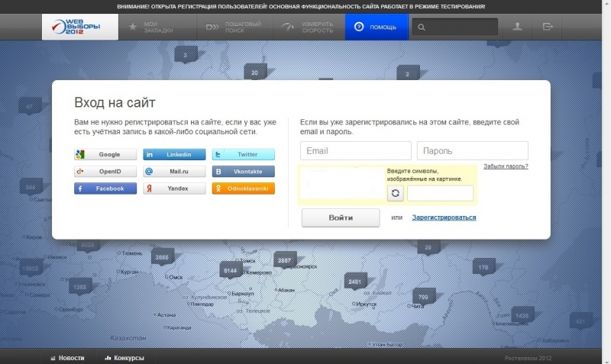Open the Новости news tab
611x364 pixels.
coord(67,357)
